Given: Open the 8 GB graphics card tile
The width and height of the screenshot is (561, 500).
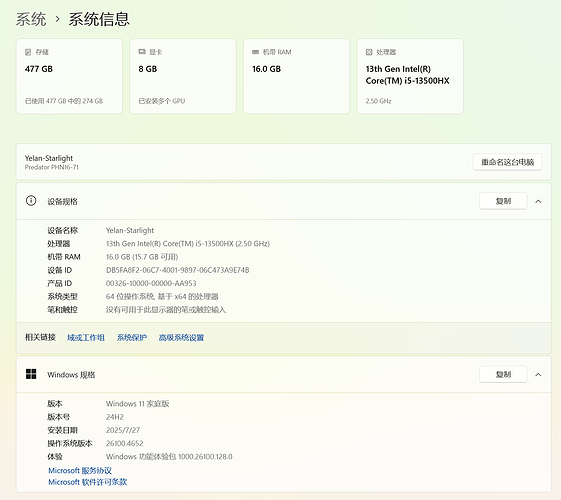Looking at the screenshot, I should 183,76.
